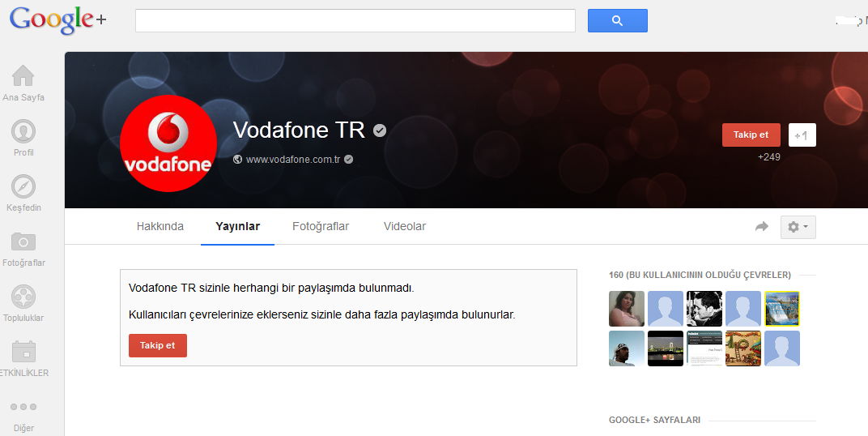The width and height of the screenshot is (868, 436).
Task: Click the globe icon beside website link
Action: tap(237, 160)
